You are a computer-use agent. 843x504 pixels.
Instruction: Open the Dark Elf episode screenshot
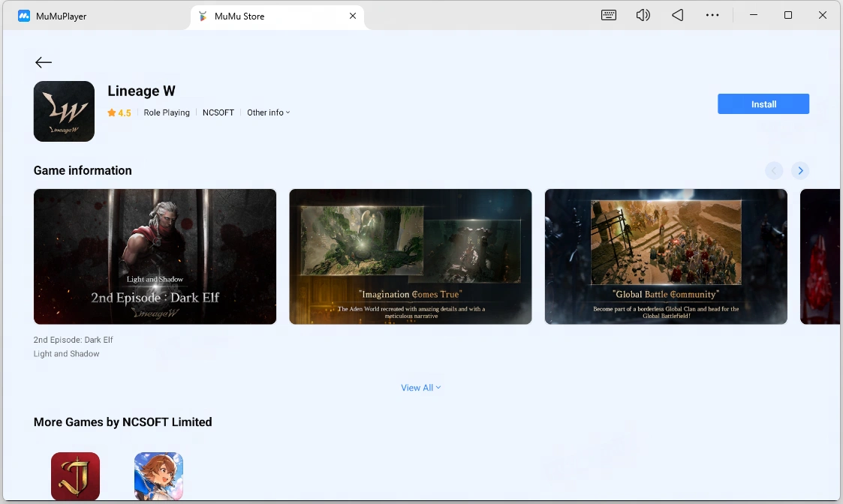[x=155, y=256]
